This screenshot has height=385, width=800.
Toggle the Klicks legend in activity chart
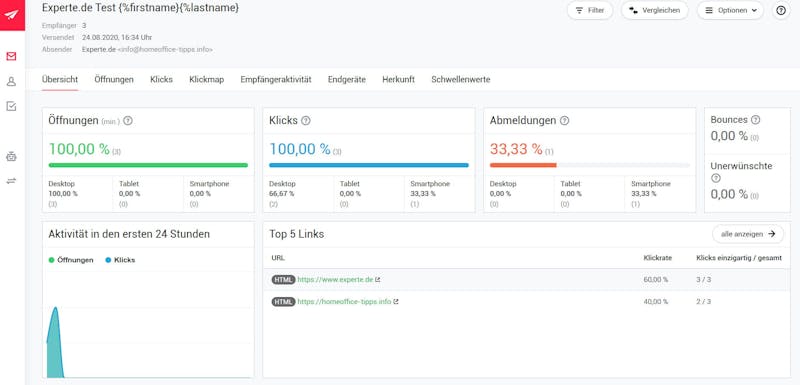pos(120,260)
